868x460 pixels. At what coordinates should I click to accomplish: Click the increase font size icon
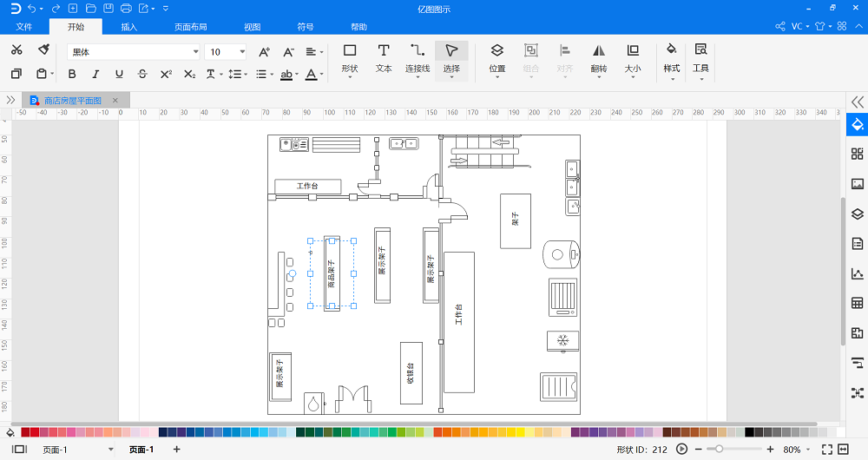(x=265, y=51)
